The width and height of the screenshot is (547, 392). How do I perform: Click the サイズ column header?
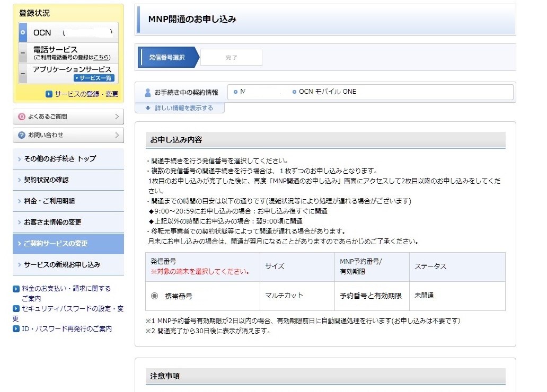[297, 267]
